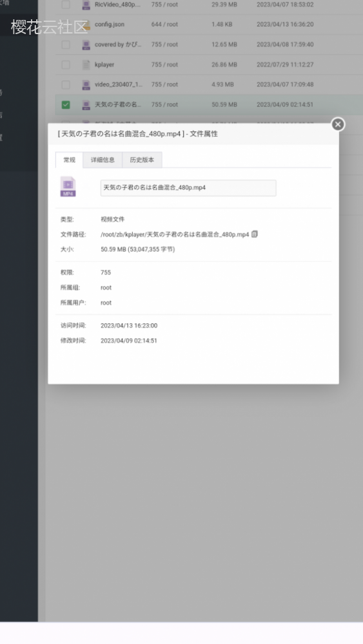The height and width of the screenshot is (644, 363).
Task: Click the 天気の子君の名 video file icon in list
Action: pyautogui.click(x=86, y=105)
